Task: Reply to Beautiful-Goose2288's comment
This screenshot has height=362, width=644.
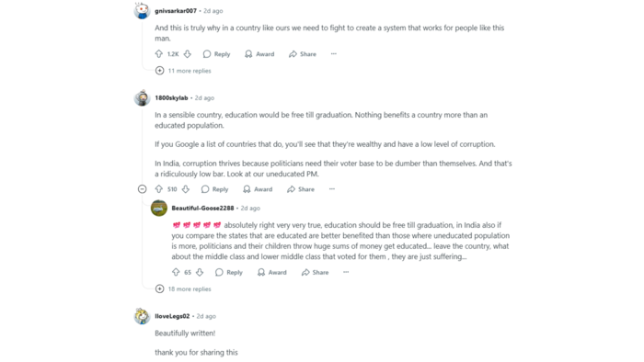Action: pos(229,272)
